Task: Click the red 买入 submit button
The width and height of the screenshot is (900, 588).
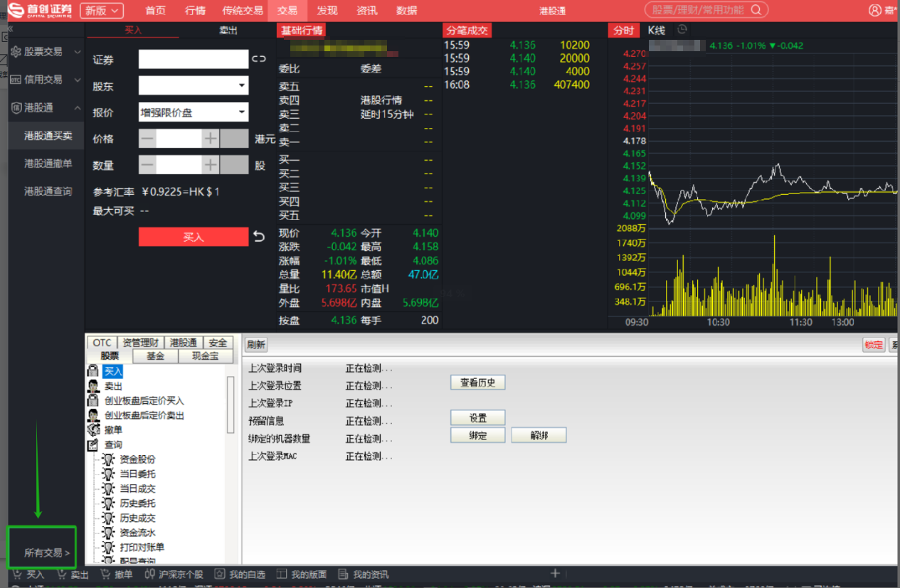Action: tap(193, 237)
